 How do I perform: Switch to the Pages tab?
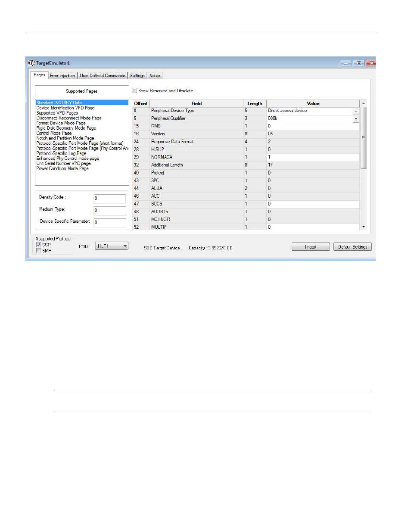[39, 75]
